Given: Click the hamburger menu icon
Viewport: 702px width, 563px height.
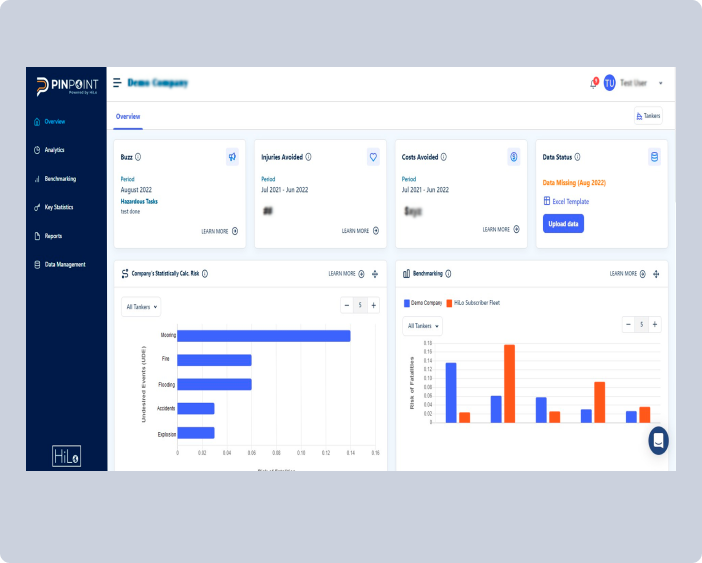Looking at the screenshot, I should (x=117, y=83).
